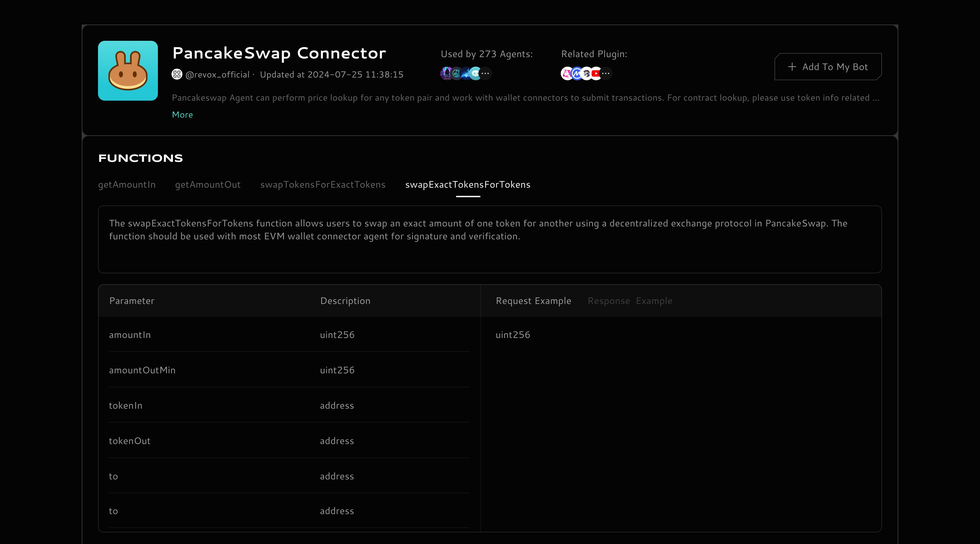The width and height of the screenshot is (980, 544).
Task: Expand description with the More link
Action: click(x=182, y=115)
